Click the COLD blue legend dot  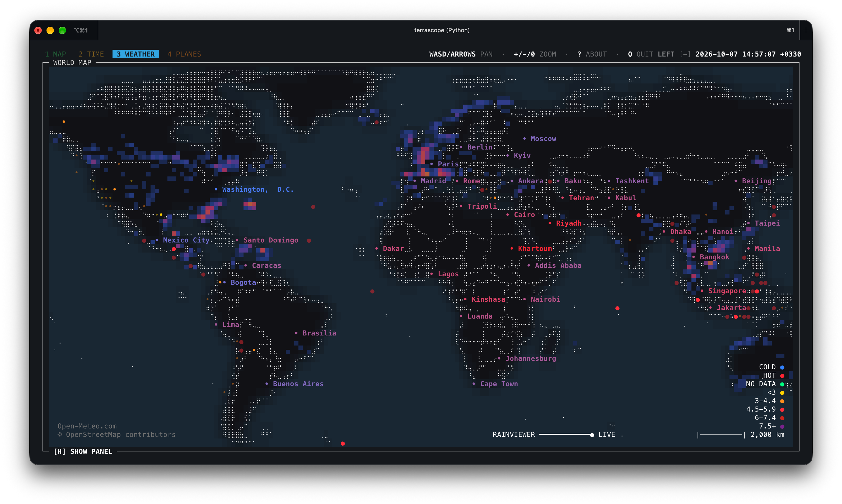click(782, 367)
